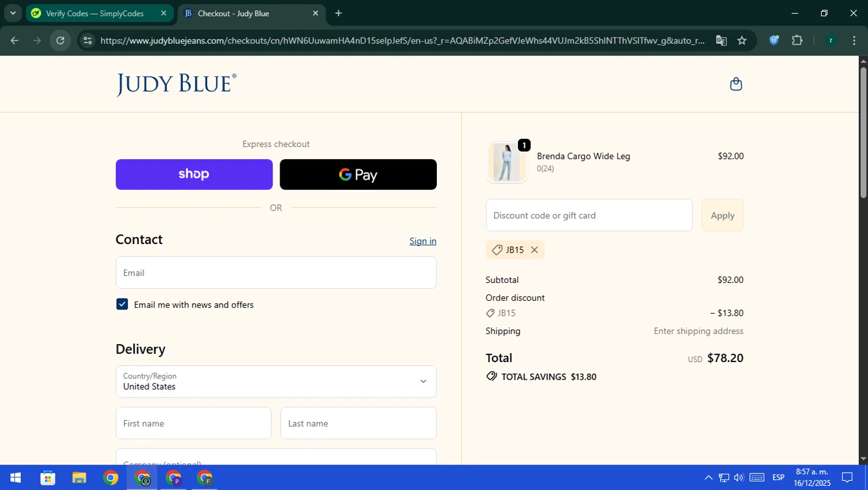Viewport: 868px width, 490px height.
Task: Open the translate page icon
Action: 721,40
